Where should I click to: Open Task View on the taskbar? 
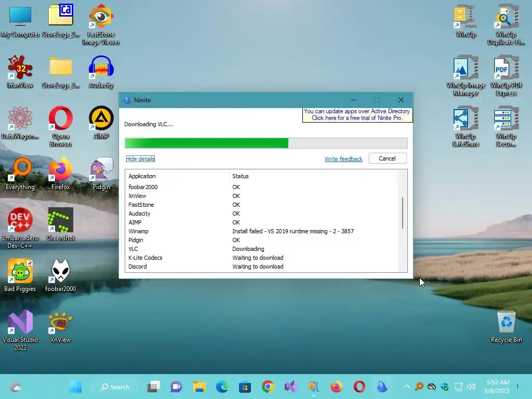[x=154, y=387]
